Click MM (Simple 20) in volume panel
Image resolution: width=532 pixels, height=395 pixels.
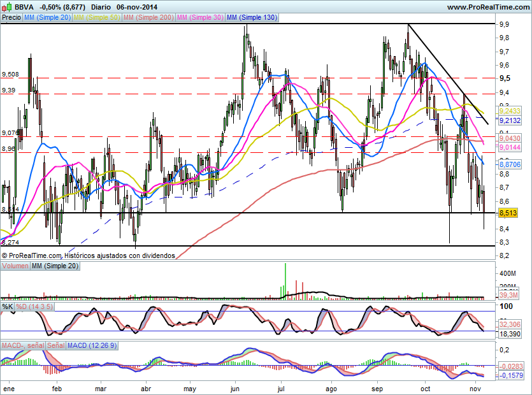click(55, 266)
